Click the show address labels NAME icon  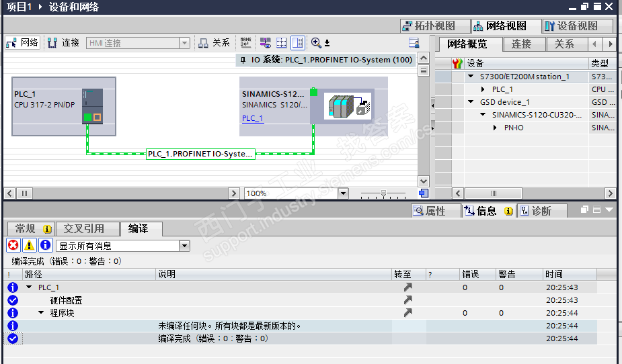245,42
